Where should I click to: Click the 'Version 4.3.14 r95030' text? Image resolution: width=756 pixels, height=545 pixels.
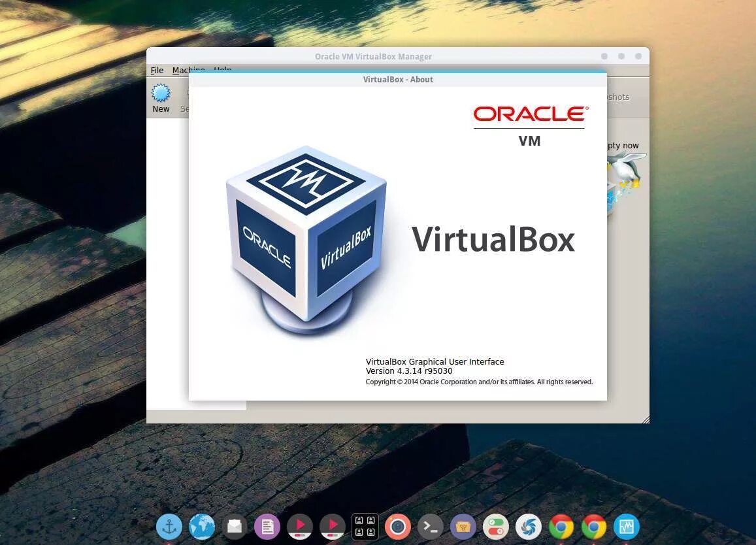pos(409,371)
